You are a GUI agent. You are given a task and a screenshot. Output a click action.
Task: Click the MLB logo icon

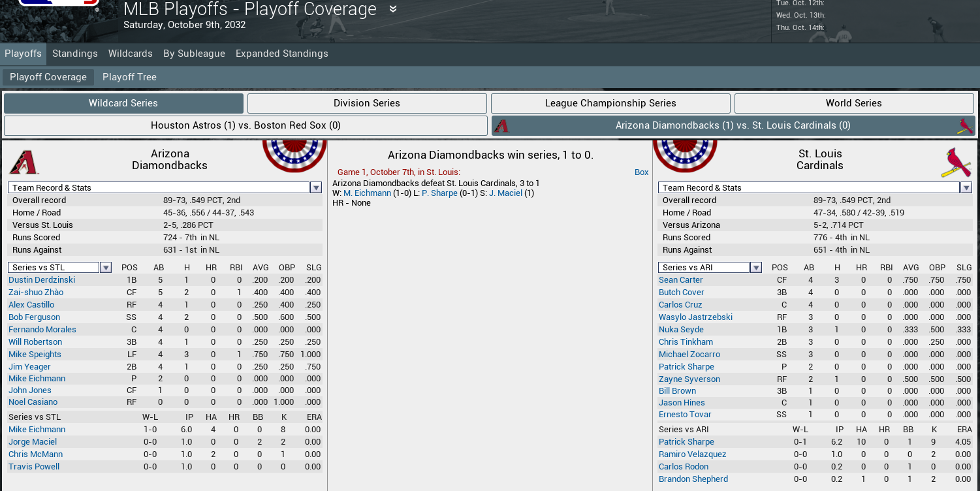57,5
